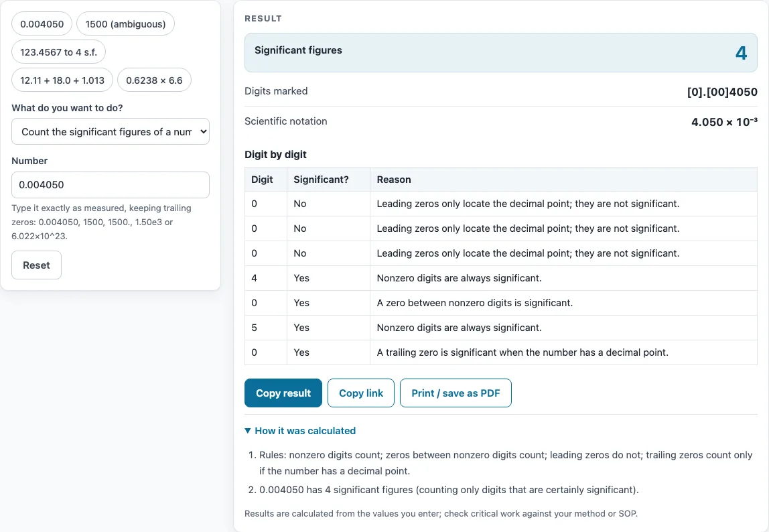769x532 pixels.
Task: Click the disclaimer about checking your SOP
Action: click(x=441, y=514)
